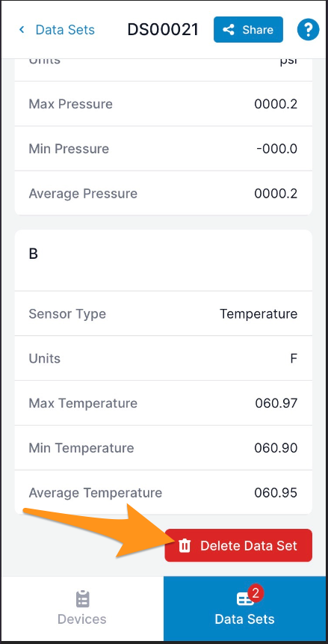Click the sensor B section header
Image resolution: width=328 pixels, height=644 pixels.
pyautogui.click(x=164, y=260)
